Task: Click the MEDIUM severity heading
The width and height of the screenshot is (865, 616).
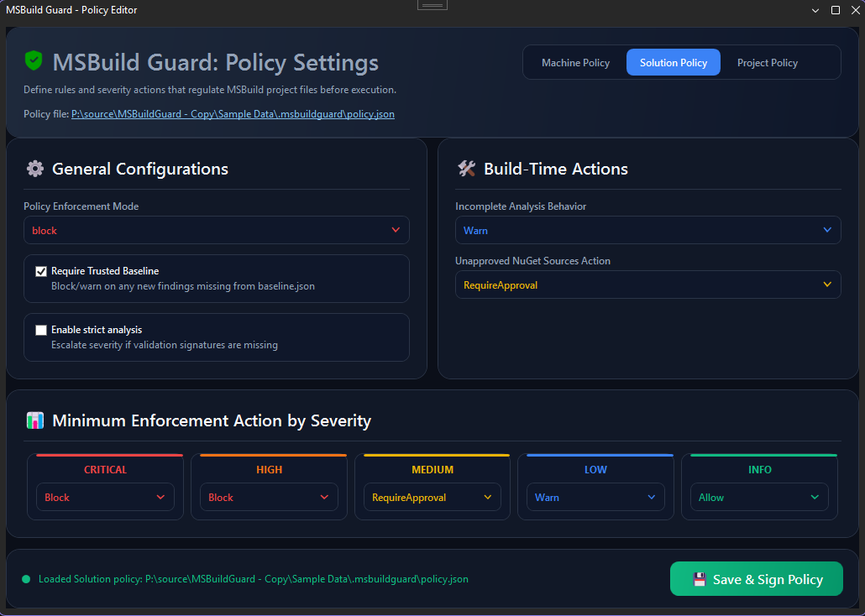Action: tap(432, 469)
